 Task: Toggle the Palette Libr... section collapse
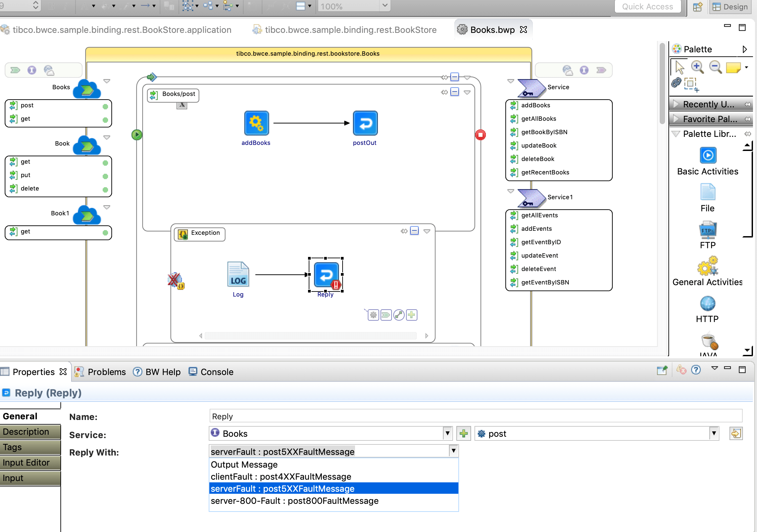point(676,134)
